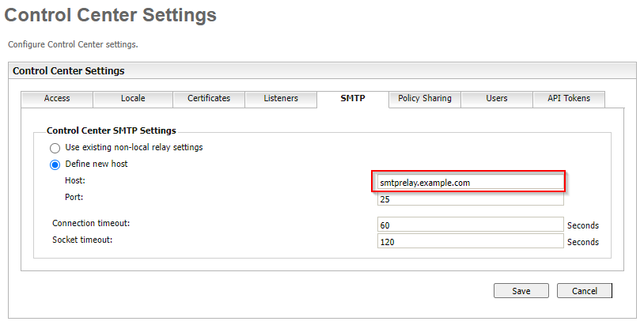Open the Access tab
This screenshot has height=325, width=644.
click(57, 99)
